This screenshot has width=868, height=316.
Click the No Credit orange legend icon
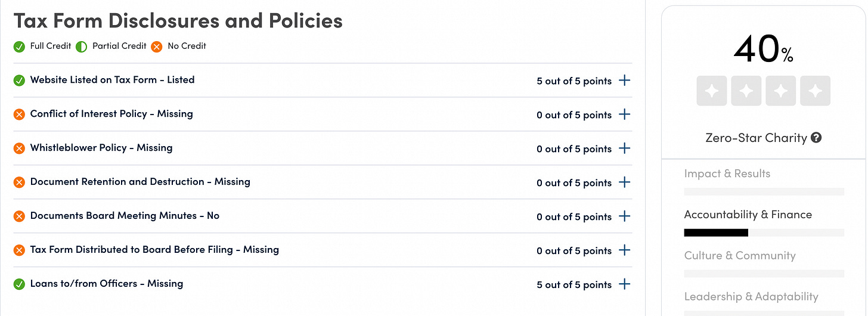click(157, 47)
